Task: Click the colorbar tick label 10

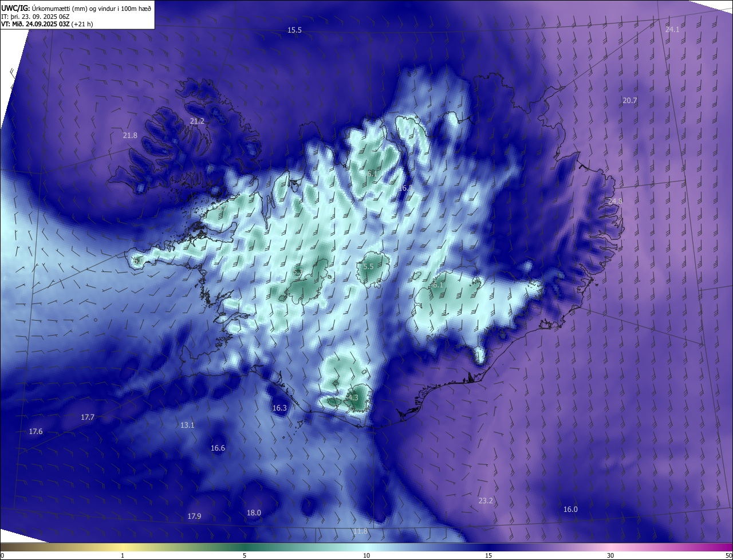Action: (366, 555)
